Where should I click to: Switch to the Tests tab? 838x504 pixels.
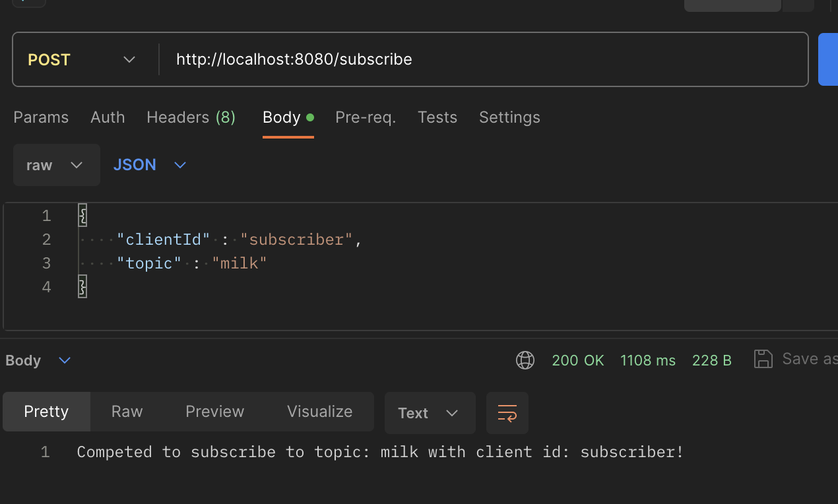point(437,117)
